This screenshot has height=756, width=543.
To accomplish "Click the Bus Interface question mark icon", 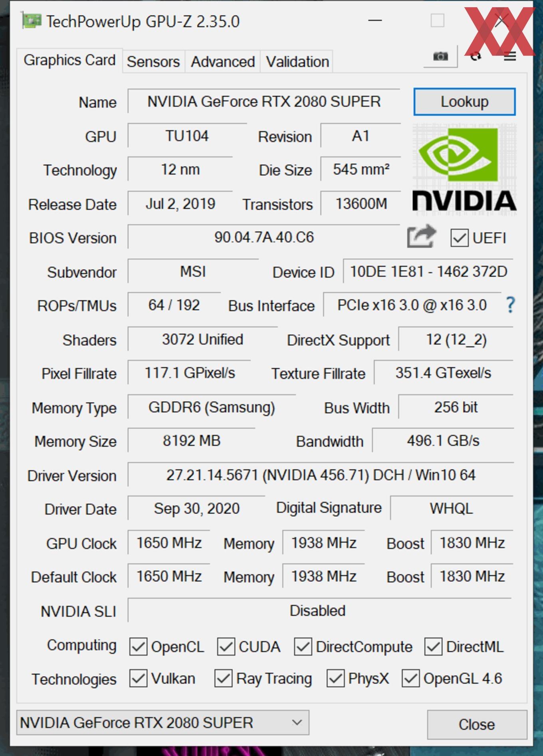I will click(x=510, y=305).
